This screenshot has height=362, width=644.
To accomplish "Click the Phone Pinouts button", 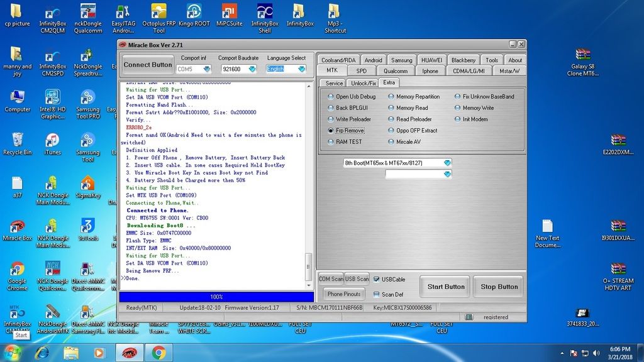I will click(x=344, y=294).
